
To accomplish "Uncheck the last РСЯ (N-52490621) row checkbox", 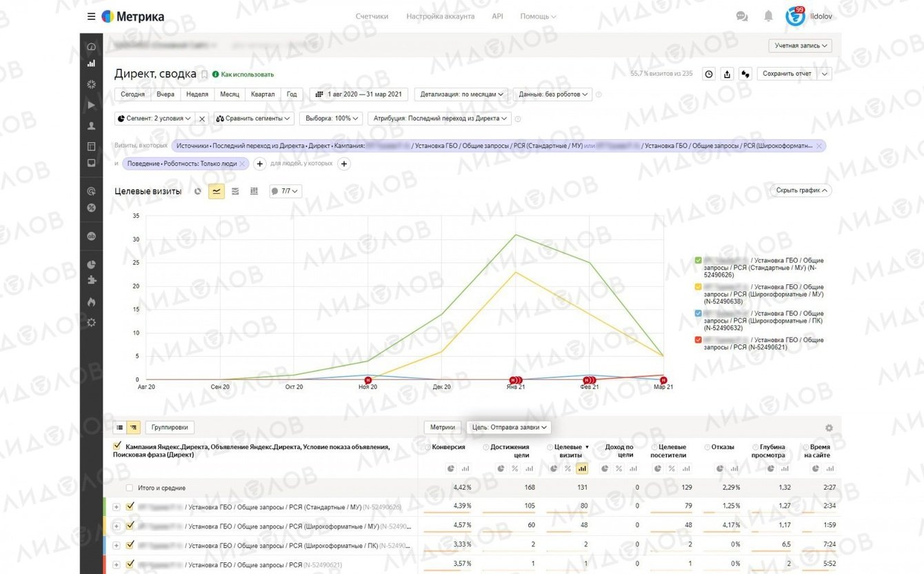I will pyautogui.click(x=130, y=564).
